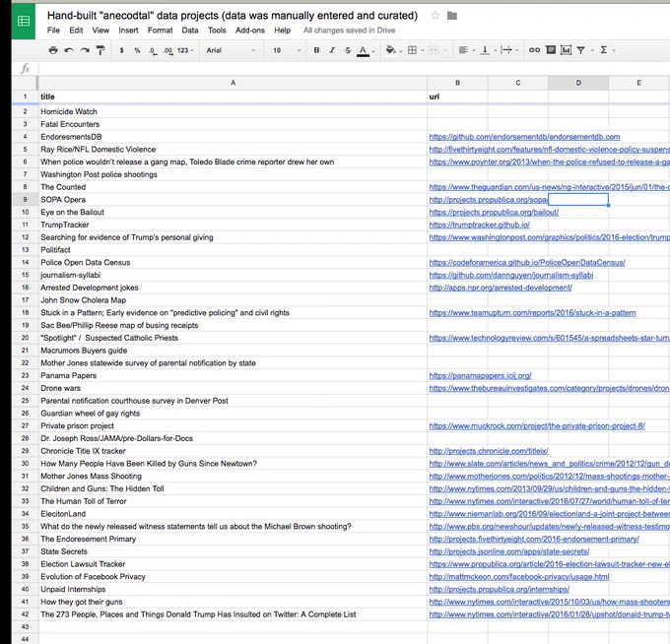Open the Data menu
This screenshot has height=644, width=670.
pos(190,31)
